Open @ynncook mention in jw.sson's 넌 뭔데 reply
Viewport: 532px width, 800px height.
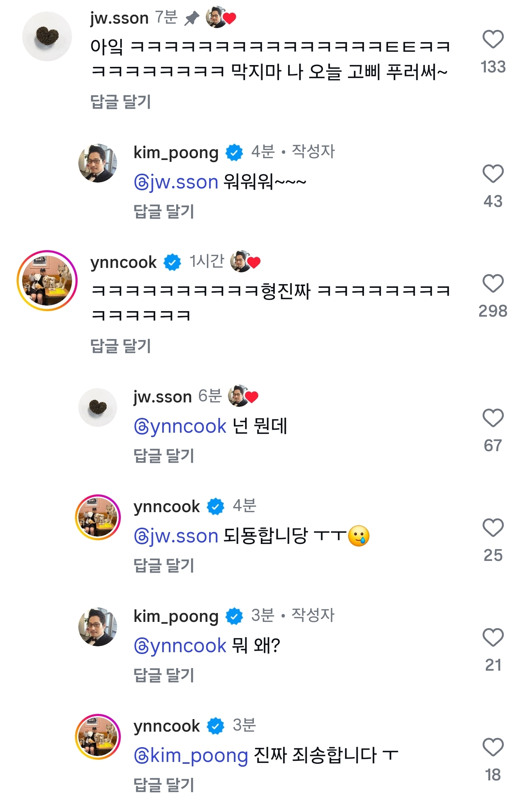[180, 426]
